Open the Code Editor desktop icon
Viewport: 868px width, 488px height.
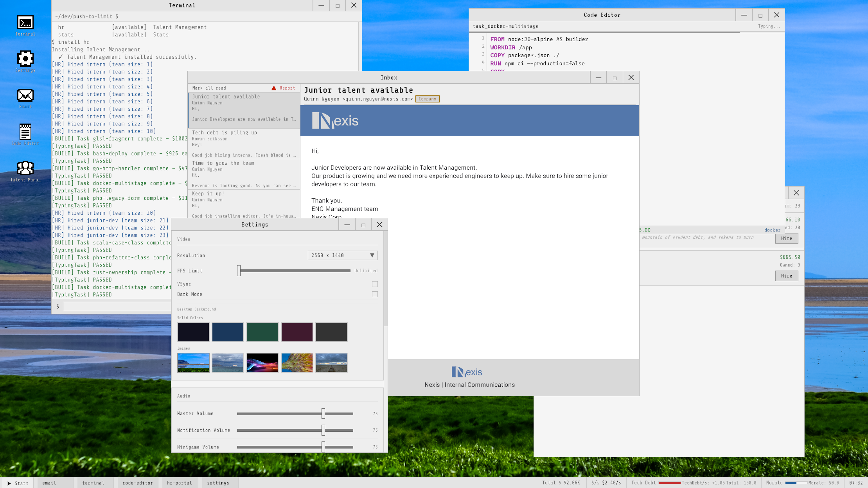pyautogui.click(x=25, y=132)
